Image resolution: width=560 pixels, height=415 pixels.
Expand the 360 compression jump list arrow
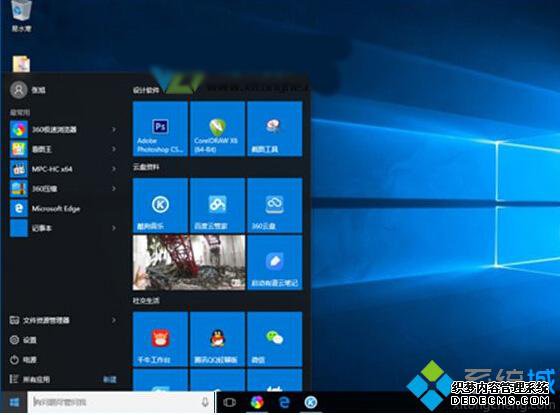[x=114, y=189]
